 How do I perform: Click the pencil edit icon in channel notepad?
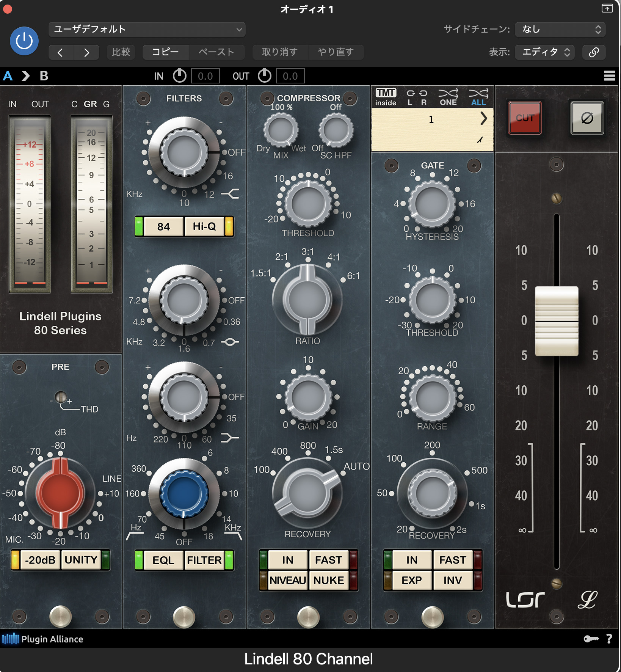[x=480, y=140]
